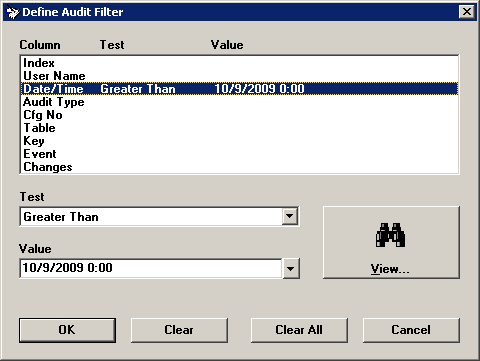
Task: Confirm the filter with OK button
Action: click(67, 330)
